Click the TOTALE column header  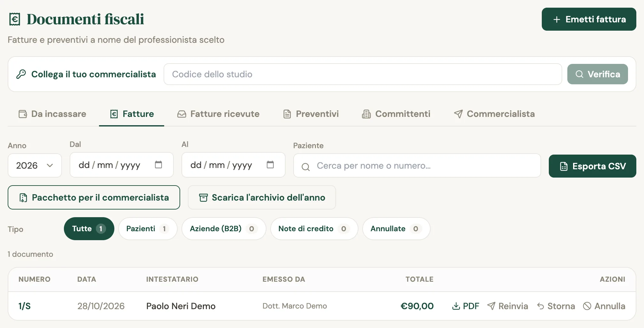point(419,279)
